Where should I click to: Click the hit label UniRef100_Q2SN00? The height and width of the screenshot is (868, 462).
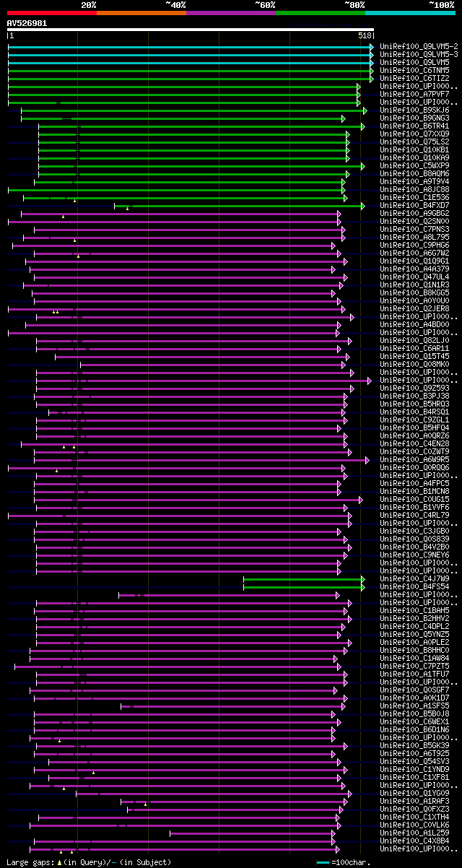pyautogui.click(x=415, y=221)
